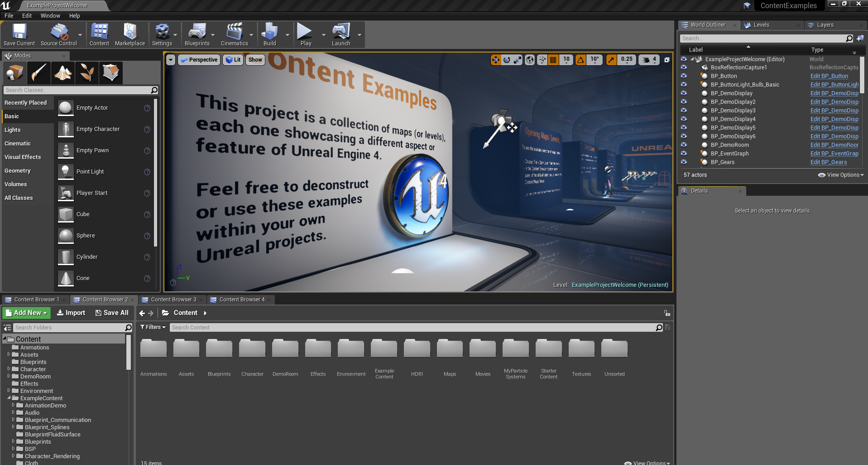Click the Add New button

click(26, 313)
